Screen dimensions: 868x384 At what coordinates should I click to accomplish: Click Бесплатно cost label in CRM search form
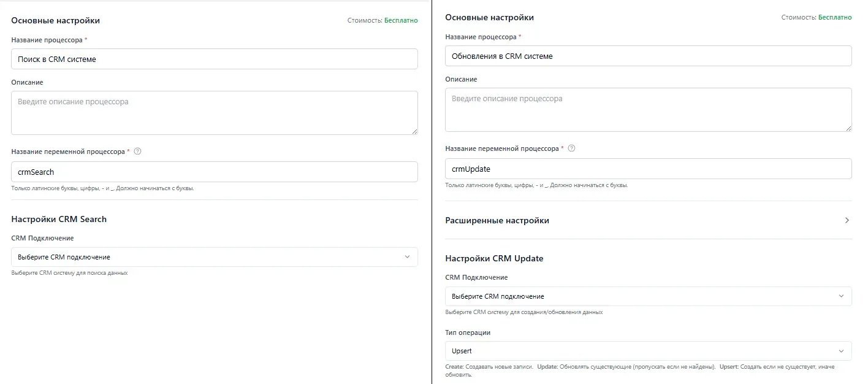click(x=401, y=20)
